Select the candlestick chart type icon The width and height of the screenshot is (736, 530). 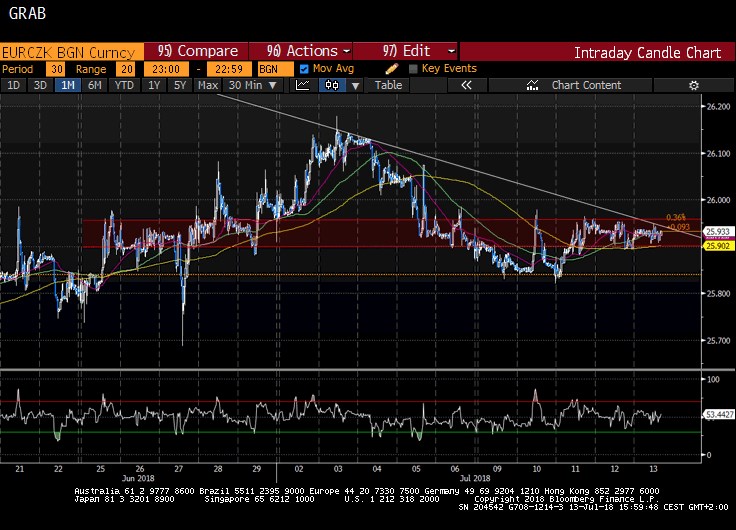[x=328, y=85]
